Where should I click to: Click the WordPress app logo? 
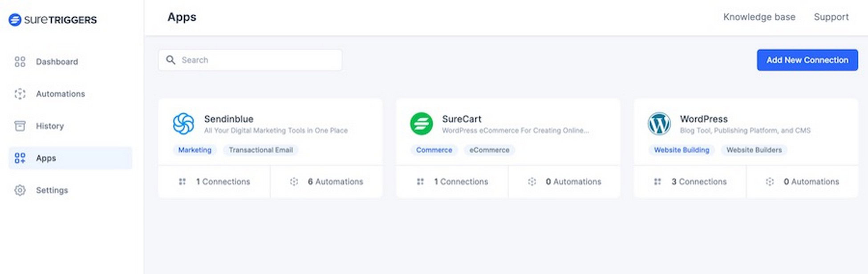click(659, 123)
